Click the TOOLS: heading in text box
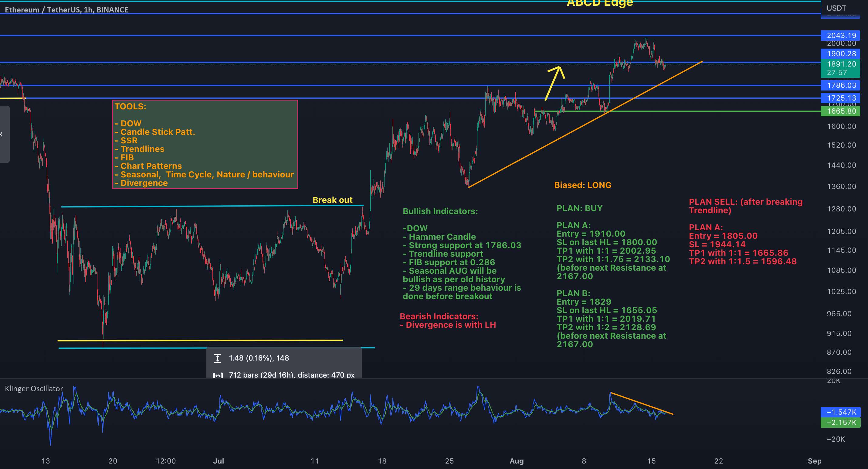This screenshot has width=868, height=469. click(131, 107)
